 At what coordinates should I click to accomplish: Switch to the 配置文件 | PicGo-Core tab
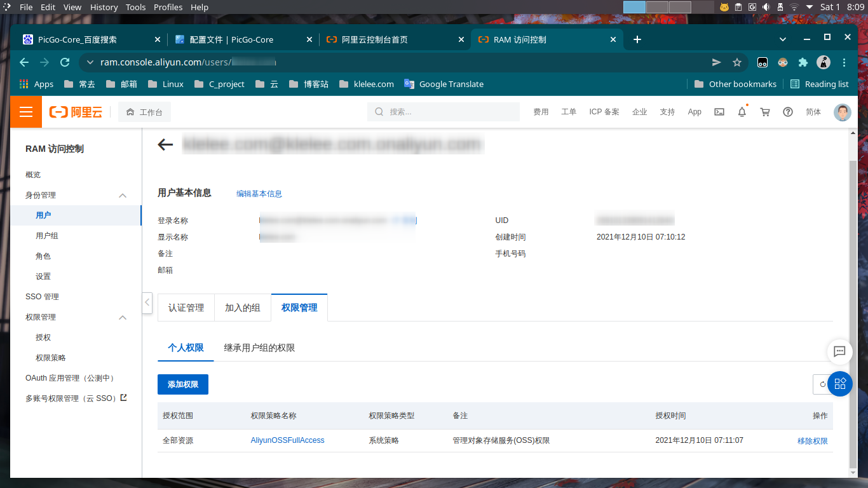[x=242, y=39]
